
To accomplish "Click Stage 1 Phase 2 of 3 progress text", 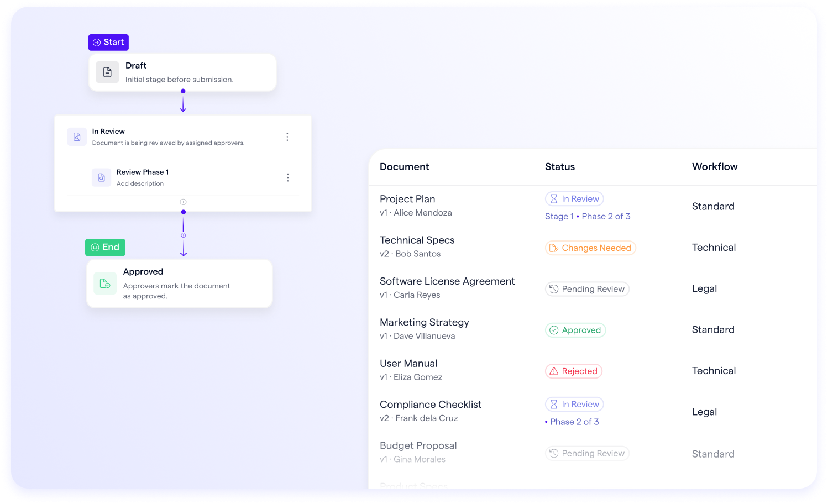I will (587, 217).
